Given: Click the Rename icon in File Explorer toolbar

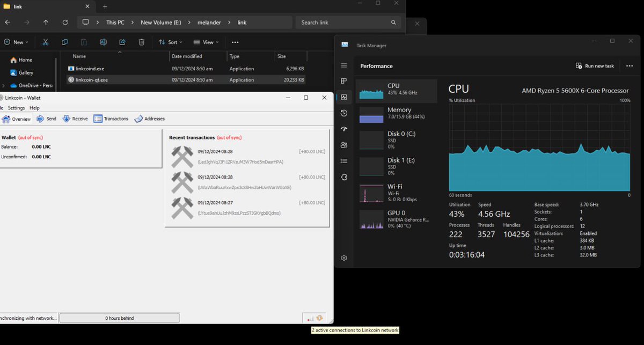Looking at the screenshot, I should (x=103, y=42).
